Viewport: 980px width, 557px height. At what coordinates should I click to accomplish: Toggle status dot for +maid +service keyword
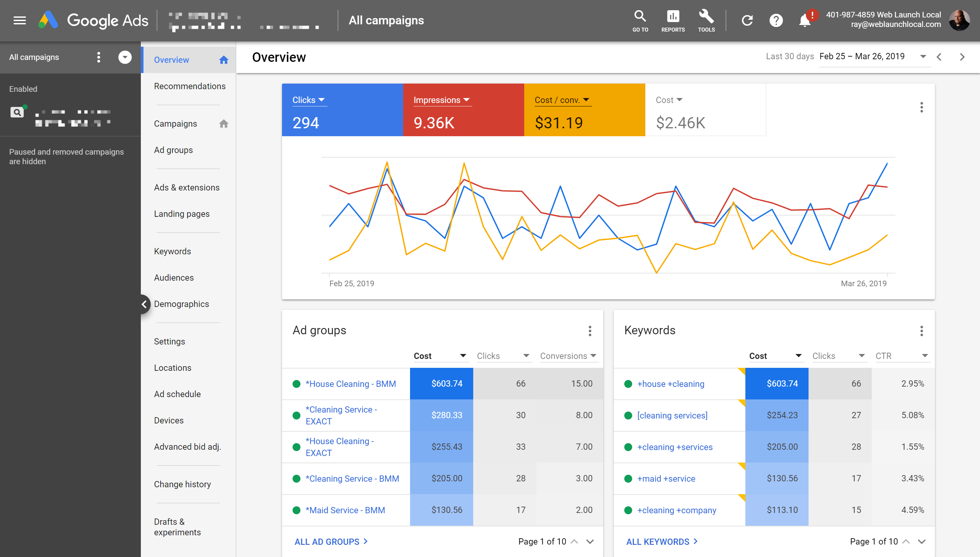628,479
